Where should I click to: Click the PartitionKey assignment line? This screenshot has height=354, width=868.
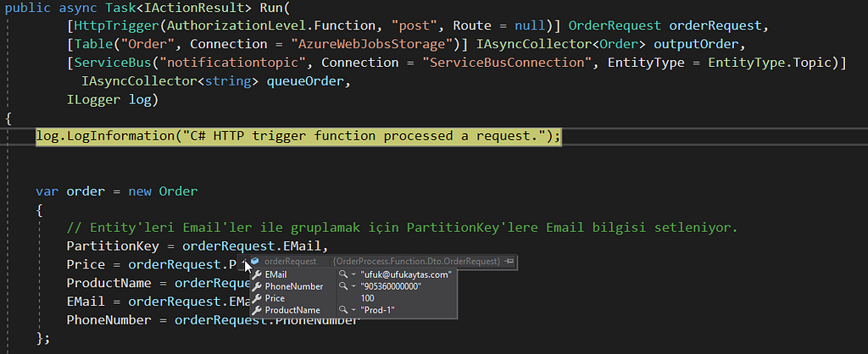click(198, 246)
